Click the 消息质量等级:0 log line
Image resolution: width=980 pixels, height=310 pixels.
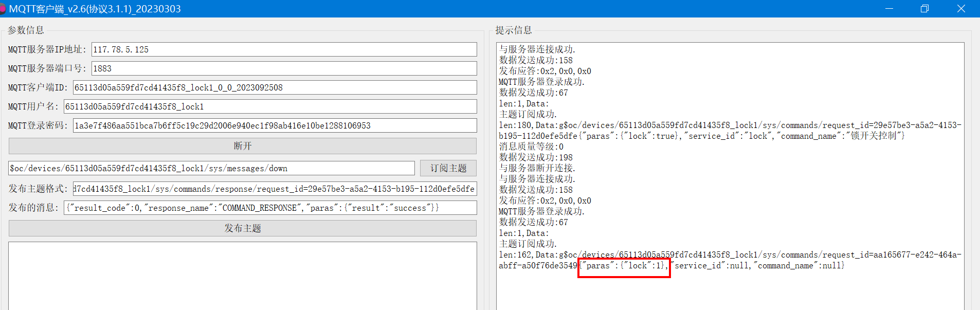[531, 147]
